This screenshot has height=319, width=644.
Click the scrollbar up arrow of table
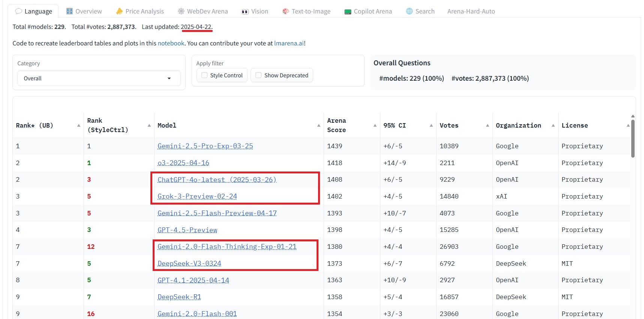pyautogui.click(x=633, y=116)
